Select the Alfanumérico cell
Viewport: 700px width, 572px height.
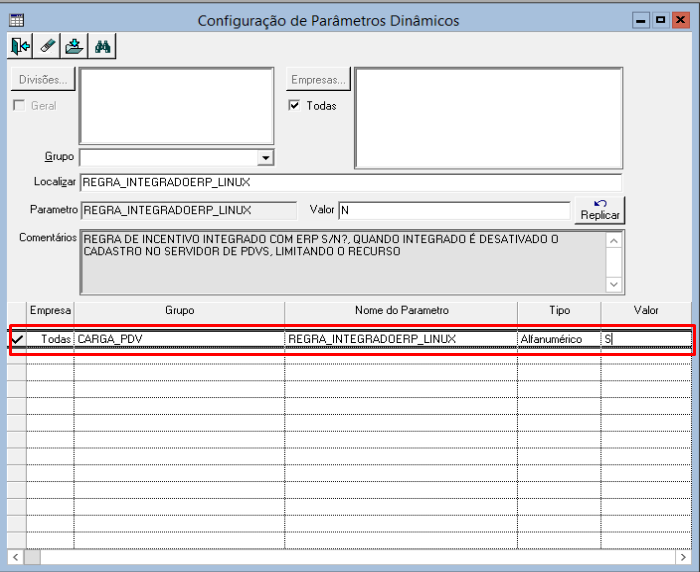[x=559, y=339]
